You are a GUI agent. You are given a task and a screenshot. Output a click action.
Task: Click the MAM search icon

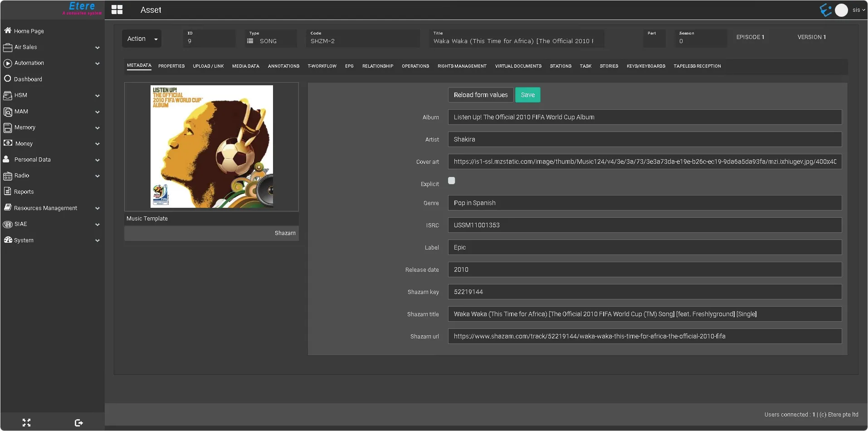[x=8, y=112]
